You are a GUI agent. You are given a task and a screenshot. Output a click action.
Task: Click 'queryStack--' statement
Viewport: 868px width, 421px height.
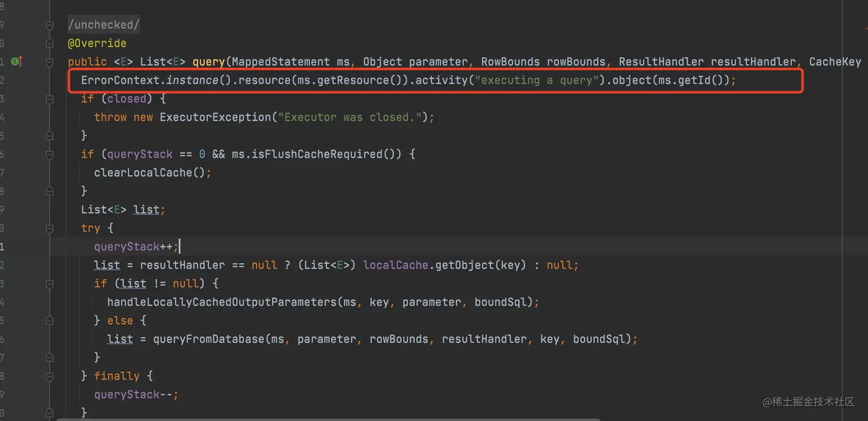coord(137,395)
